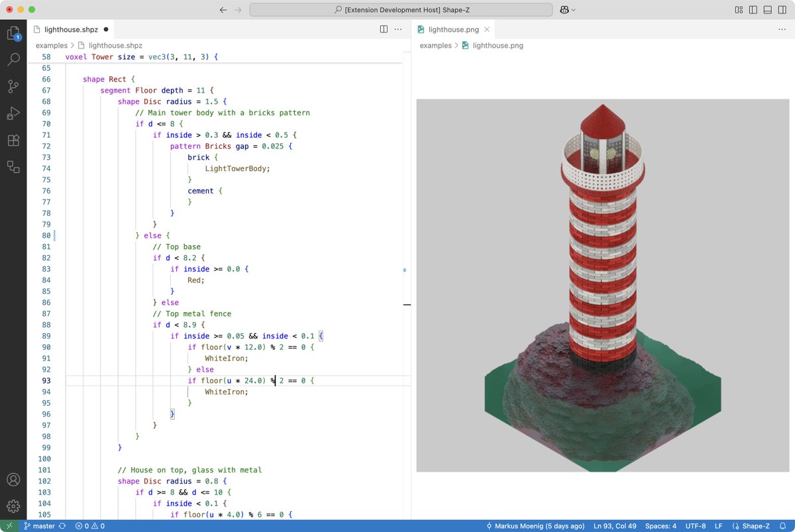Screen dimensions: 795x532
Task: Click the editor overview ruler scrollbar
Action: tap(407, 285)
